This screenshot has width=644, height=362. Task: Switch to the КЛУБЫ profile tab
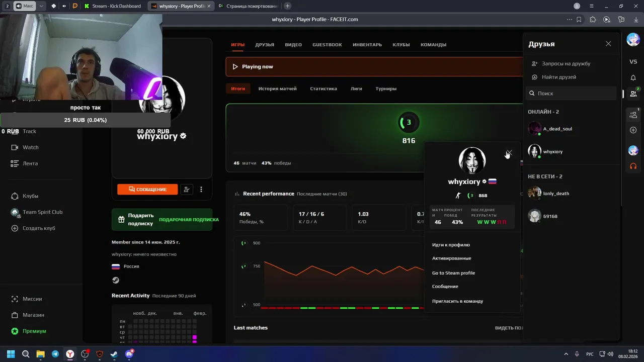point(401,45)
